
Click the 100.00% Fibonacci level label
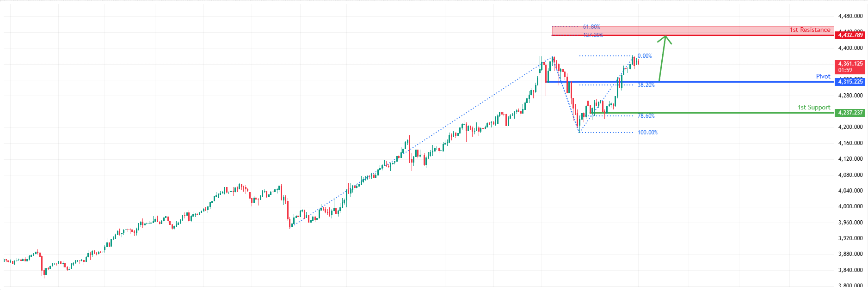(647, 133)
